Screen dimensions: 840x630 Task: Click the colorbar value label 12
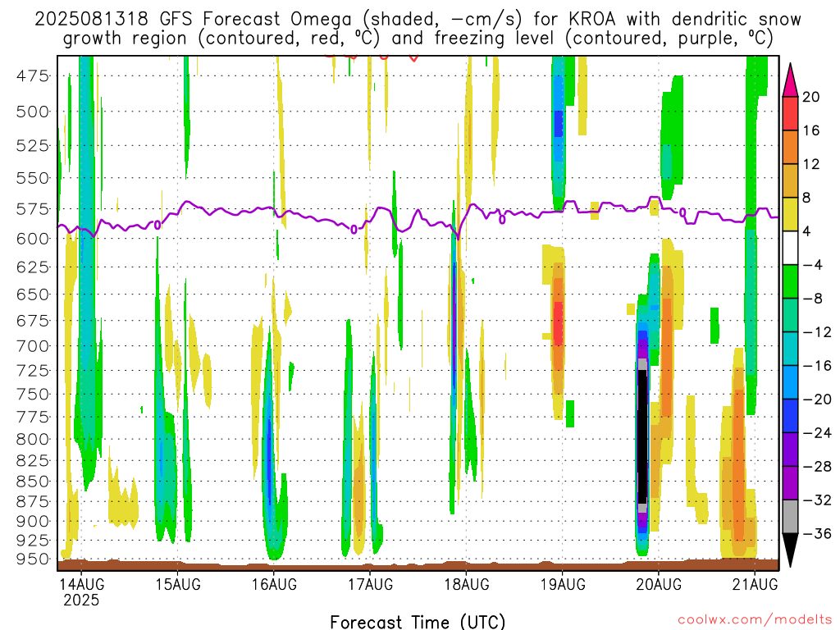[811, 164]
